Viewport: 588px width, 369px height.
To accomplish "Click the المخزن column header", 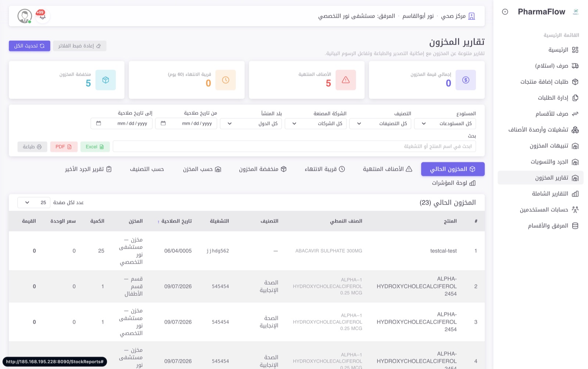I will 136,221.
